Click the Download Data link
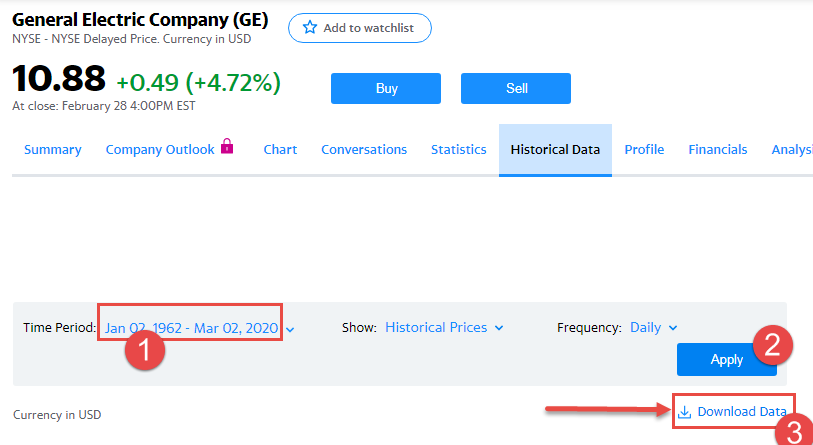813x445 pixels. click(741, 412)
